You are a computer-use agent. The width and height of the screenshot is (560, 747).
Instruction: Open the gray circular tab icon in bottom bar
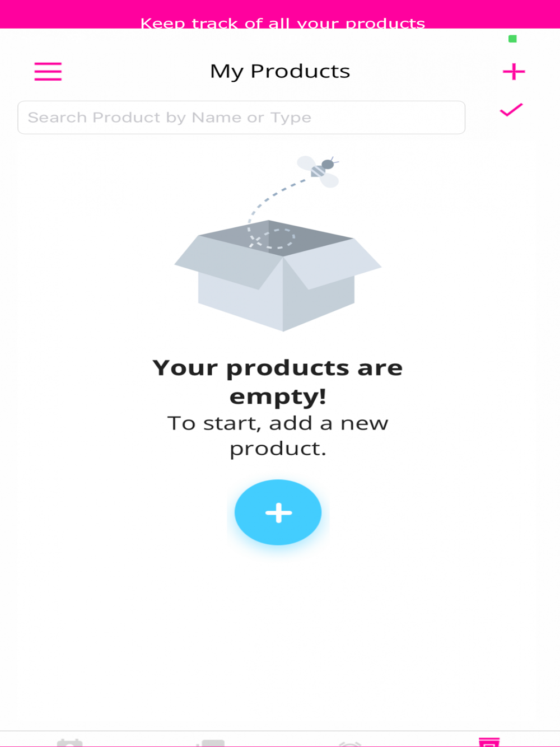(x=351, y=744)
